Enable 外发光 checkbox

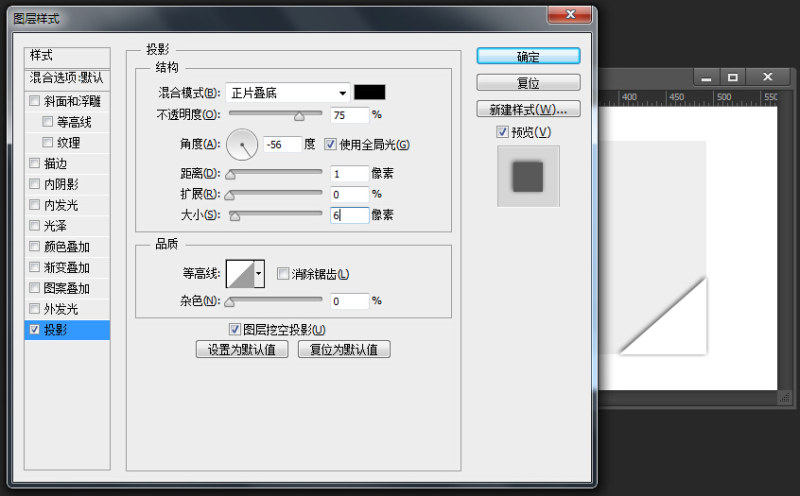pyautogui.click(x=34, y=309)
